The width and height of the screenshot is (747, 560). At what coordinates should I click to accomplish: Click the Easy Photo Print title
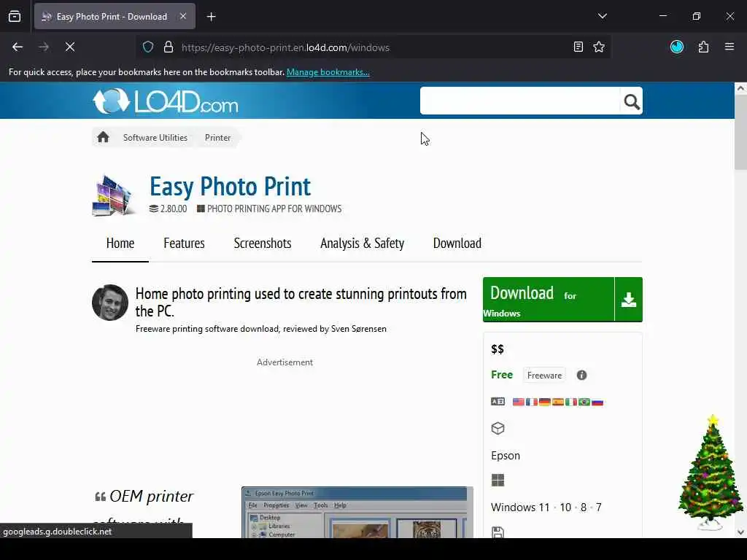click(x=230, y=186)
